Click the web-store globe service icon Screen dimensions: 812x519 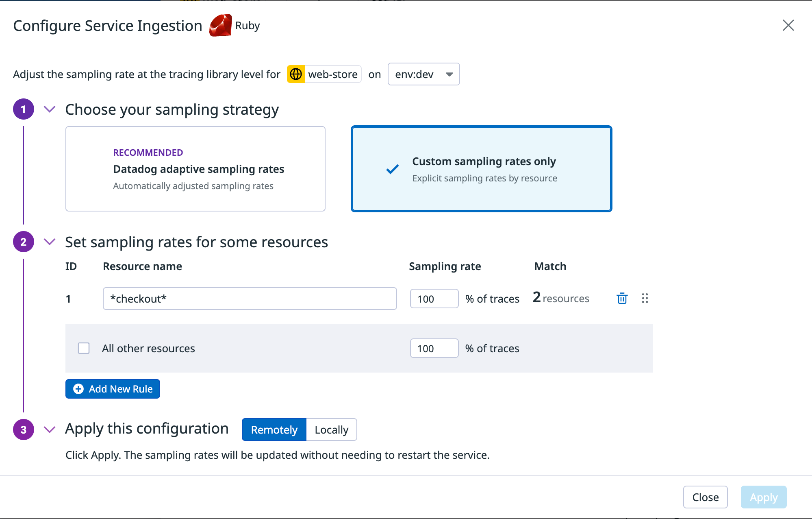[x=296, y=74]
